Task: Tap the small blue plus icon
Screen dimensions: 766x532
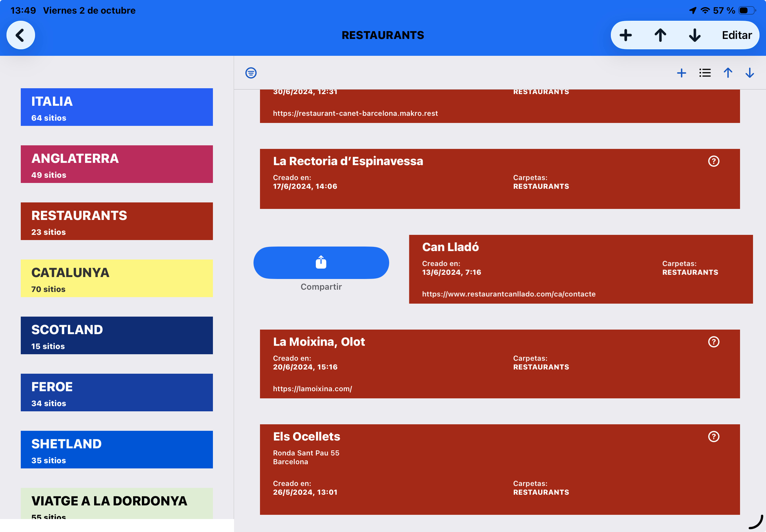Action: pyautogui.click(x=681, y=73)
